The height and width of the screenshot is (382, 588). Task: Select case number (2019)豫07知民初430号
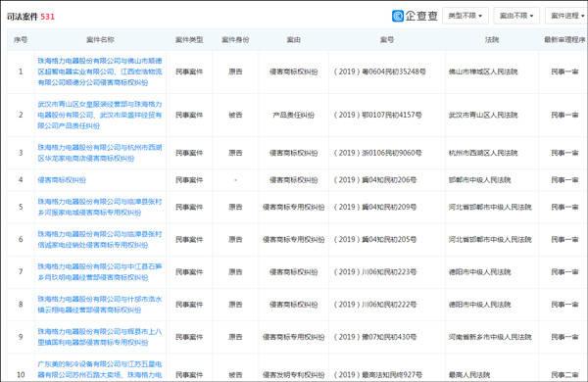[x=375, y=337]
